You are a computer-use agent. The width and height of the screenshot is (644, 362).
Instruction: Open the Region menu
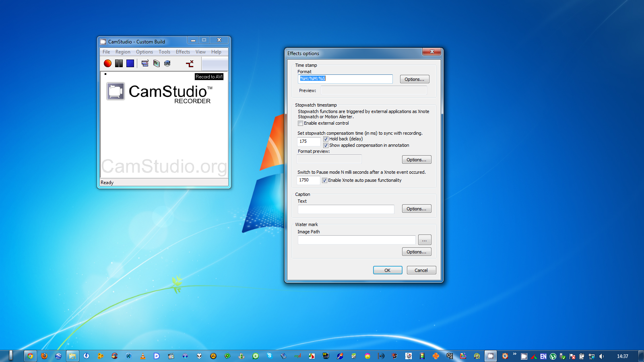[x=123, y=52]
